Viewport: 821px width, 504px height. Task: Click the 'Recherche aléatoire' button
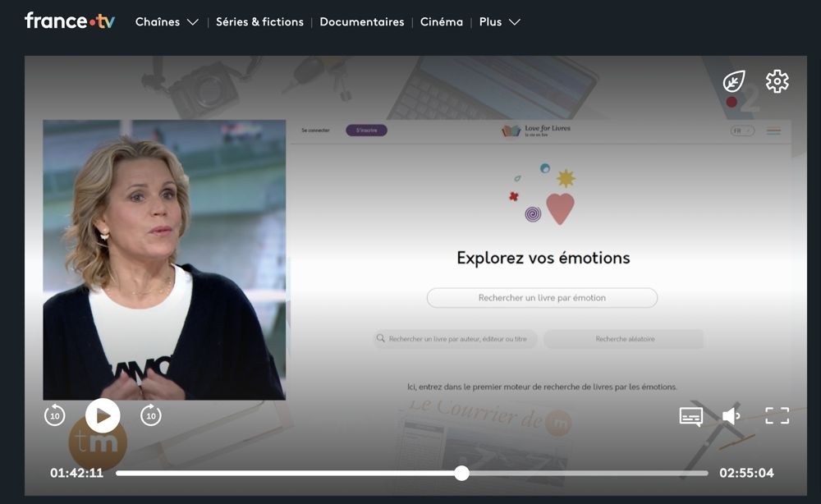click(x=625, y=339)
